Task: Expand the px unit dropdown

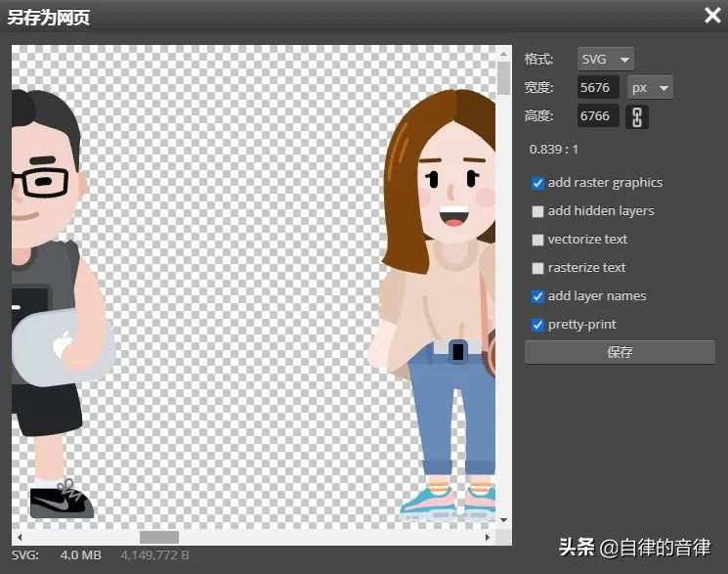Action: point(651,88)
